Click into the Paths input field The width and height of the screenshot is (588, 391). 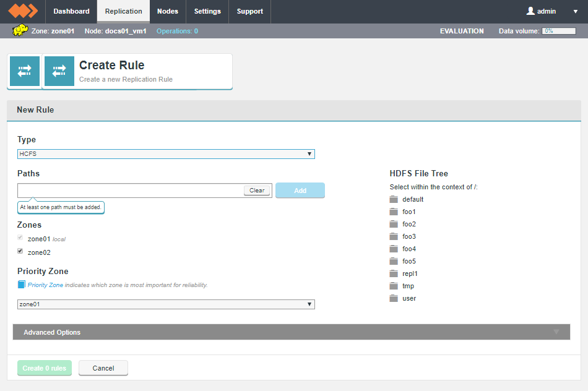[x=131, y=191]
